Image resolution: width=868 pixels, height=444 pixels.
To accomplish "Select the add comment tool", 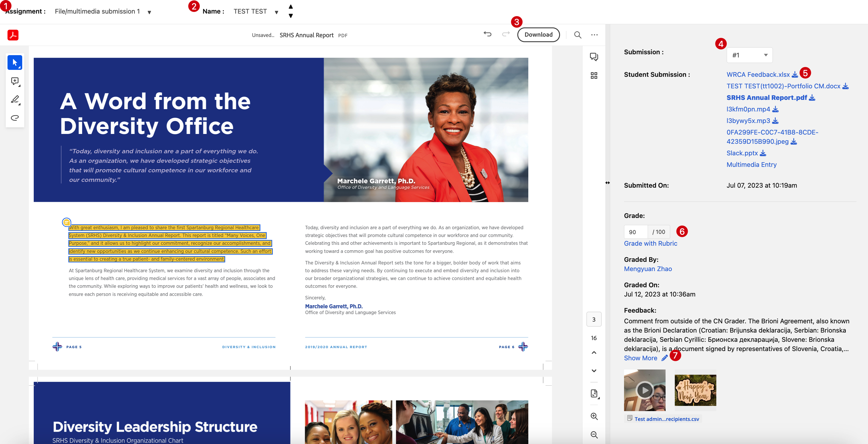I will 15,81.
